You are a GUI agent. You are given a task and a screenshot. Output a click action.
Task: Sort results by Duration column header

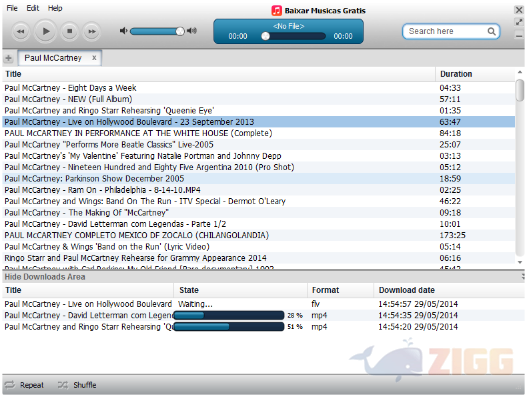click(475, 74)
